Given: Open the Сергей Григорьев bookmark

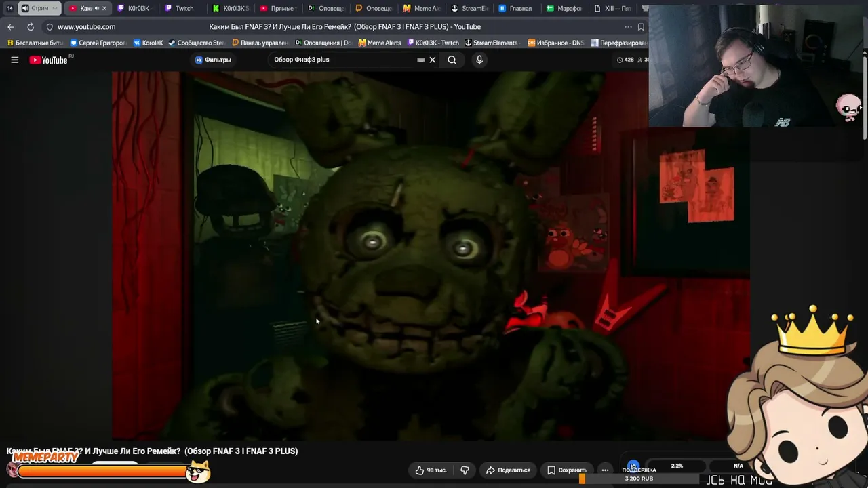Looking at the screenshot, I should click(98, 43).
